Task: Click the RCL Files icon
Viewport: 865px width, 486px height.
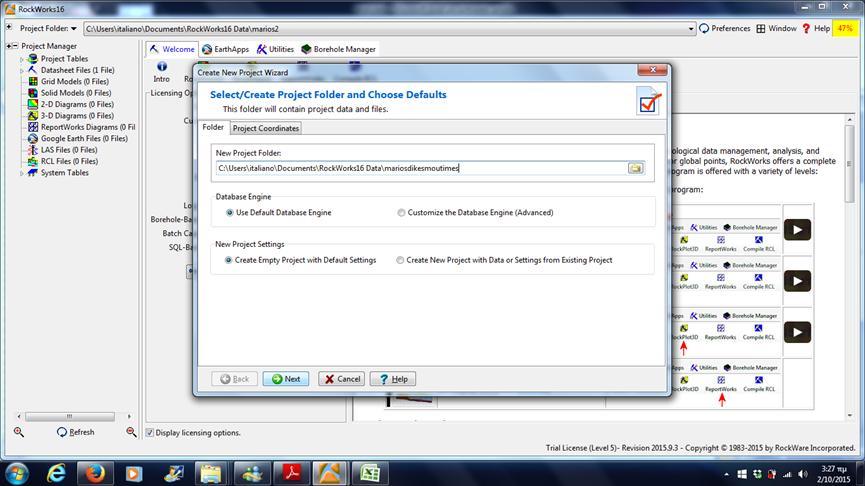Action: [x=33, y=161]
